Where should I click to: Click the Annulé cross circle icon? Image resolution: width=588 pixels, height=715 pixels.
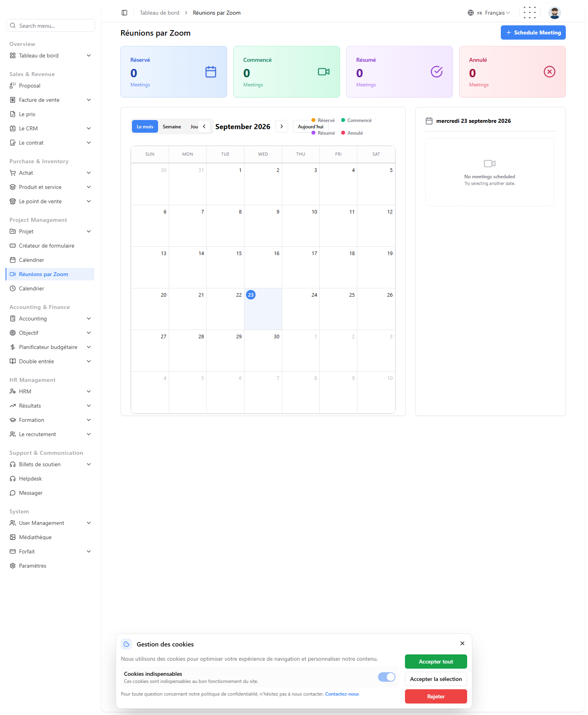tap(550, 72)
